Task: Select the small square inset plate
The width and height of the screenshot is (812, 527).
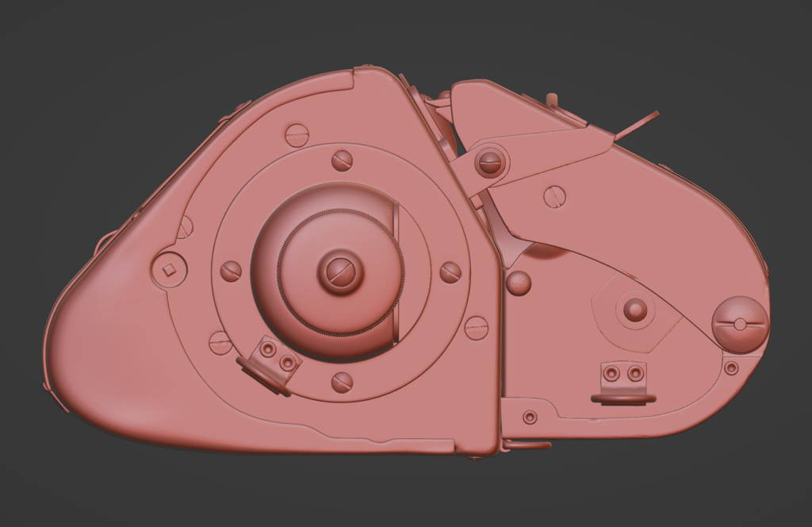Action: (167, 270)
